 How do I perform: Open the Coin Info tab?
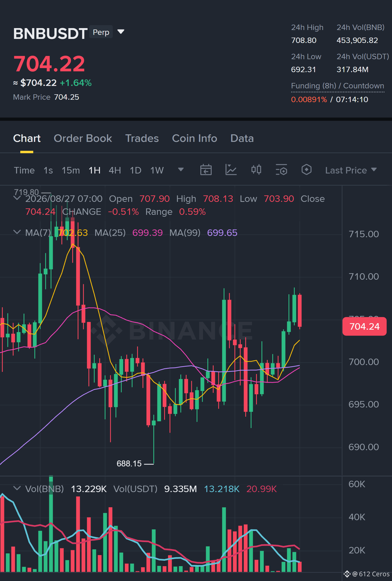tap(195, 138)
